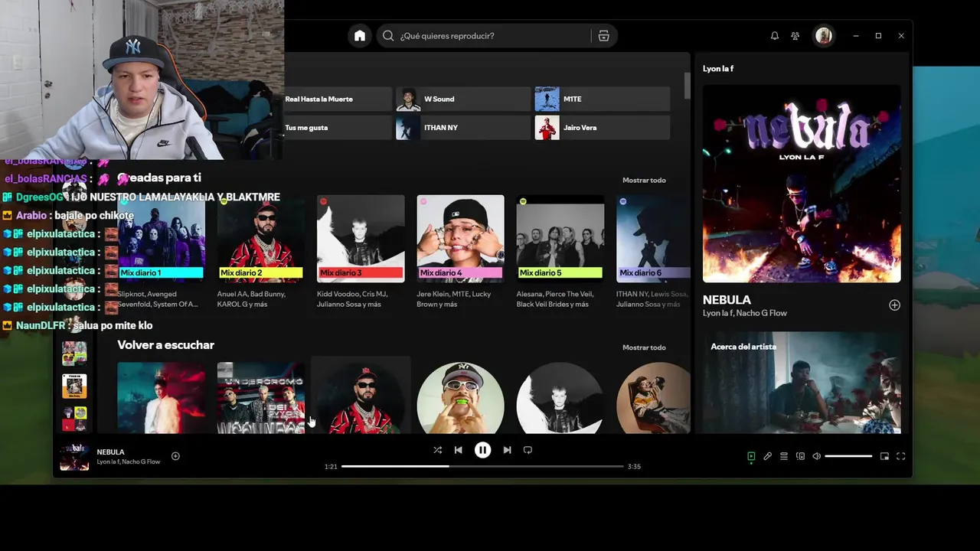The image size is (980, 551).
Task: Show all in Volver a escuchar
Action: 644,347
